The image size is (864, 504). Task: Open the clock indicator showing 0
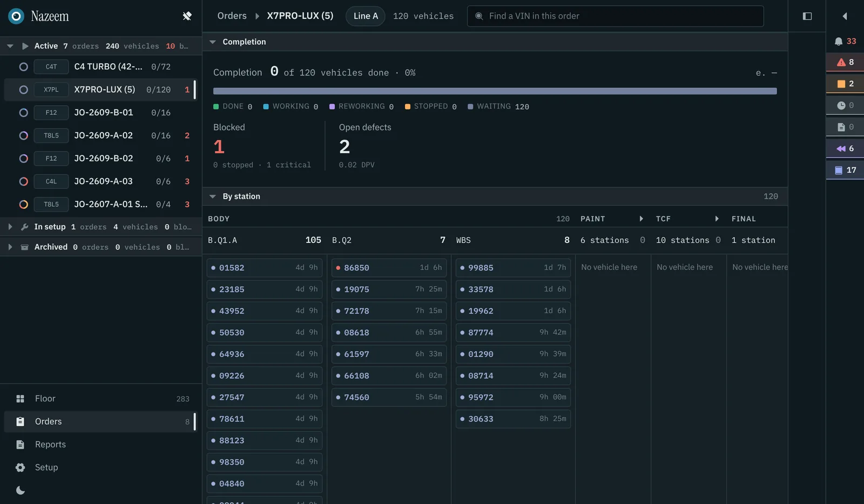click(x=845, y=105)
